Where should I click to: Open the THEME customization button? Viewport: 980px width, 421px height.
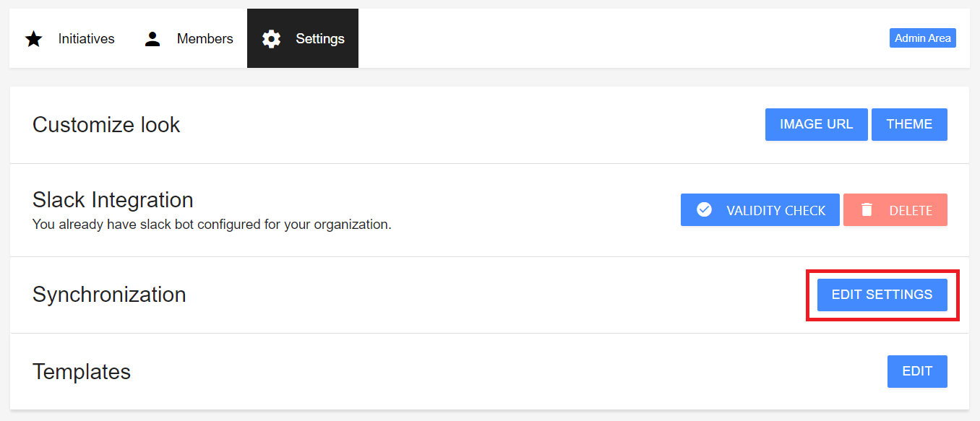(909, 124)
